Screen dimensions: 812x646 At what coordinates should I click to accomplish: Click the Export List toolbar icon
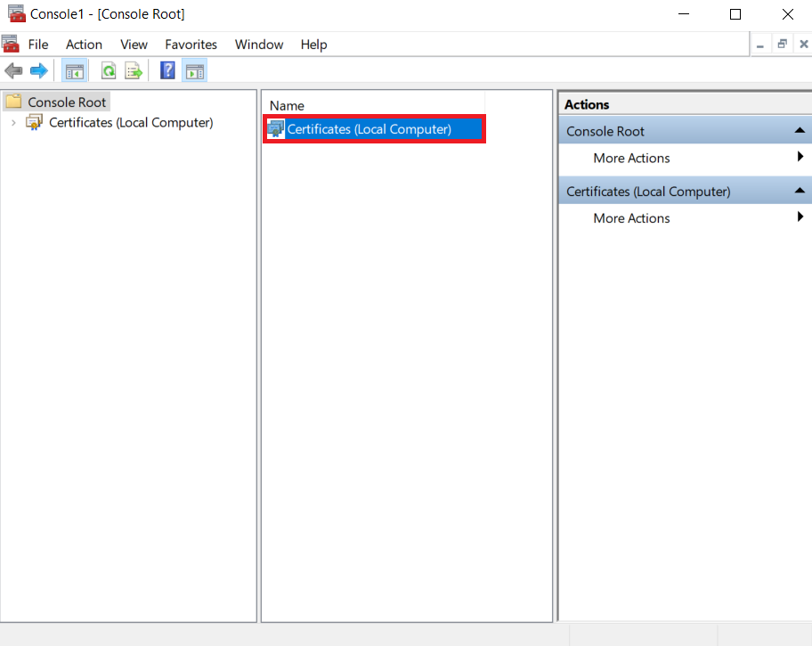[134, 70]
